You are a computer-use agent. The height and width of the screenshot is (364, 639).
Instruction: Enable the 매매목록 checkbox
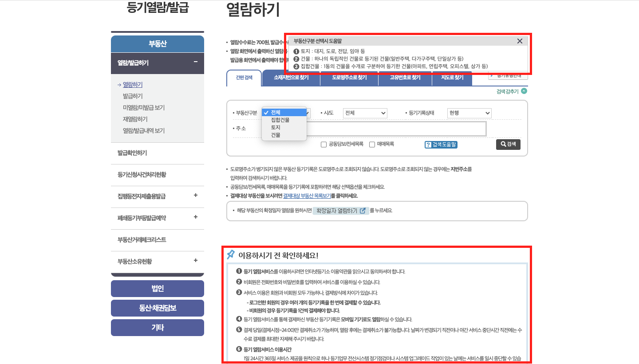372,144
